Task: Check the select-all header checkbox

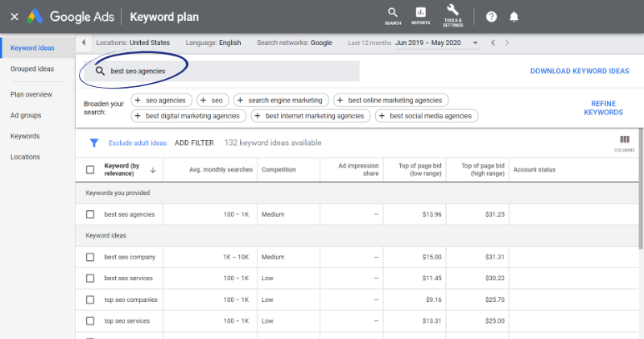Action: point(90,169)
